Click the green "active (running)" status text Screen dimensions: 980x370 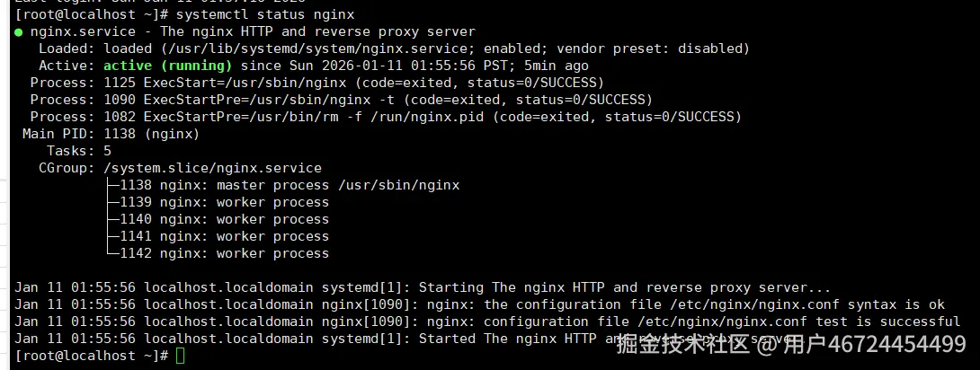167,66
